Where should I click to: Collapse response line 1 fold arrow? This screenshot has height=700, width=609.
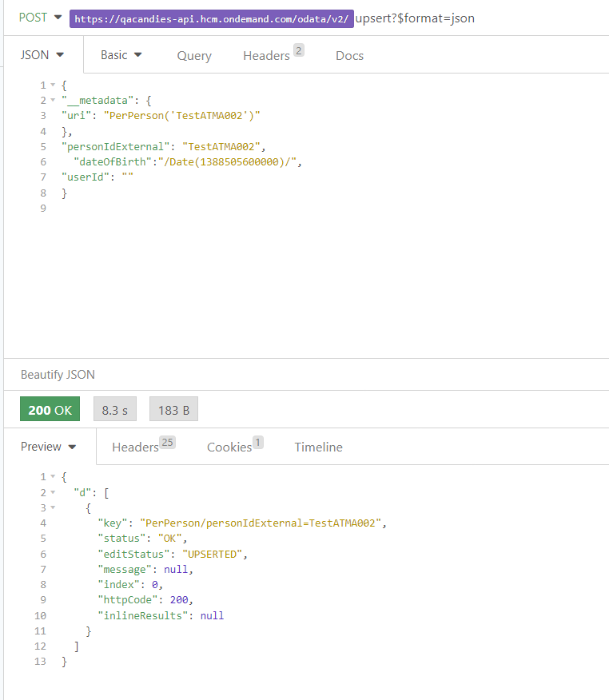tap(53, 477)
